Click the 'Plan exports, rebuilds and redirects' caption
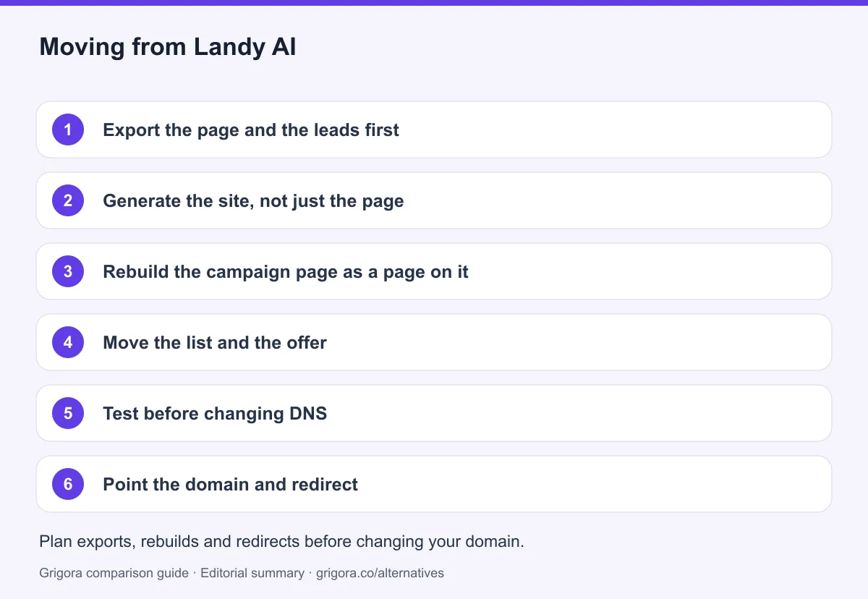 [281, 541]
